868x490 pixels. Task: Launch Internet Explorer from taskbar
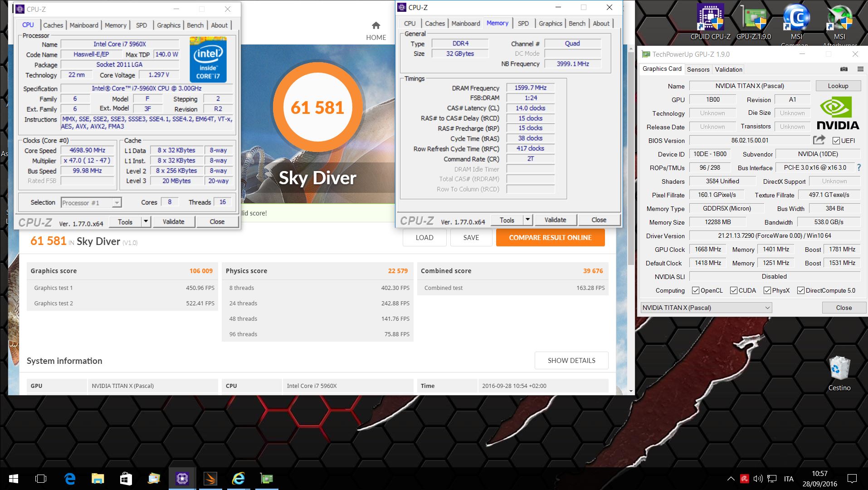tap(238, 479)
